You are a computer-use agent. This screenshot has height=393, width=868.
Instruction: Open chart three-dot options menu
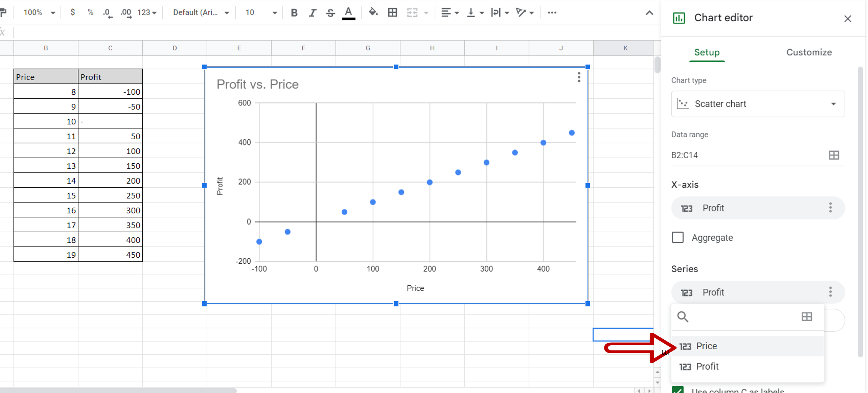tap(579, 77)
